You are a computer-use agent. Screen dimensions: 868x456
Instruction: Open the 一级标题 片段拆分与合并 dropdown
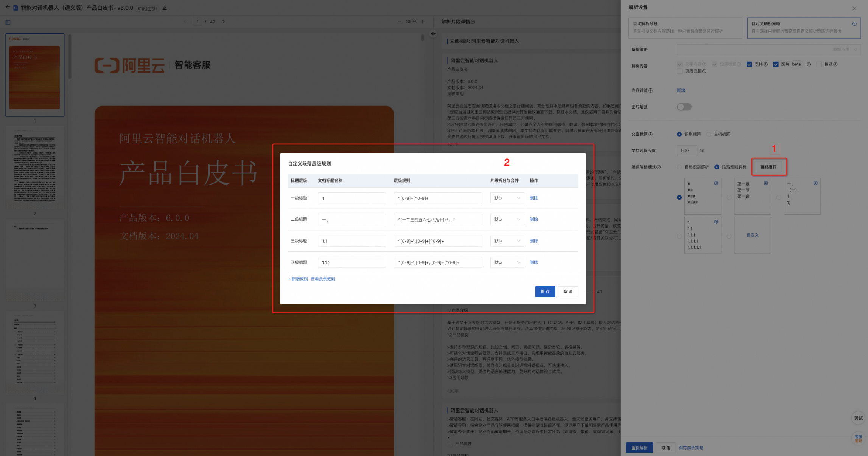(x=507, y=198)
